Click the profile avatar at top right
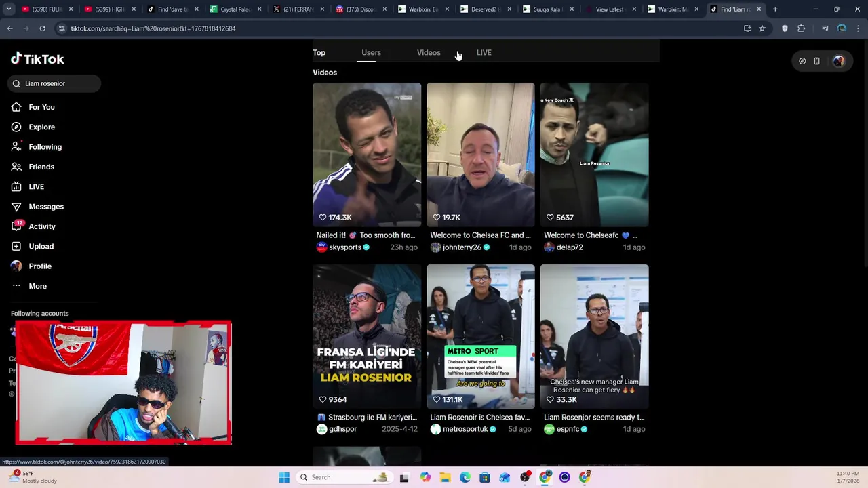This screenshot has width=868, height=488. click(839, 61)
